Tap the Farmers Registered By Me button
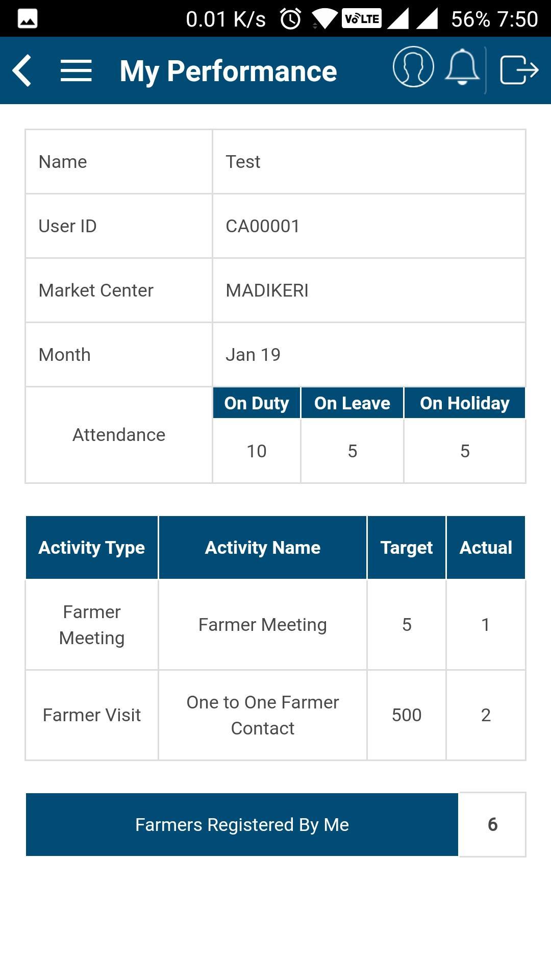The image size is (551, 980). [242, 824]
